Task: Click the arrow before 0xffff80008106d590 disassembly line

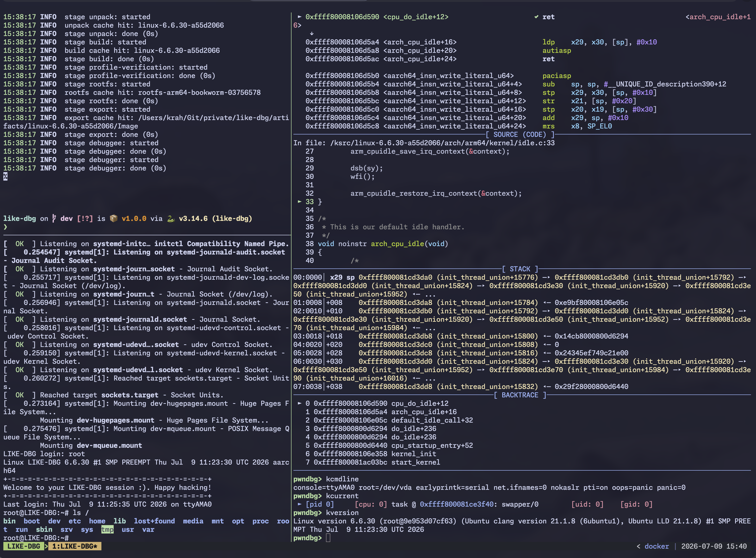Action: tap(299, 17)
